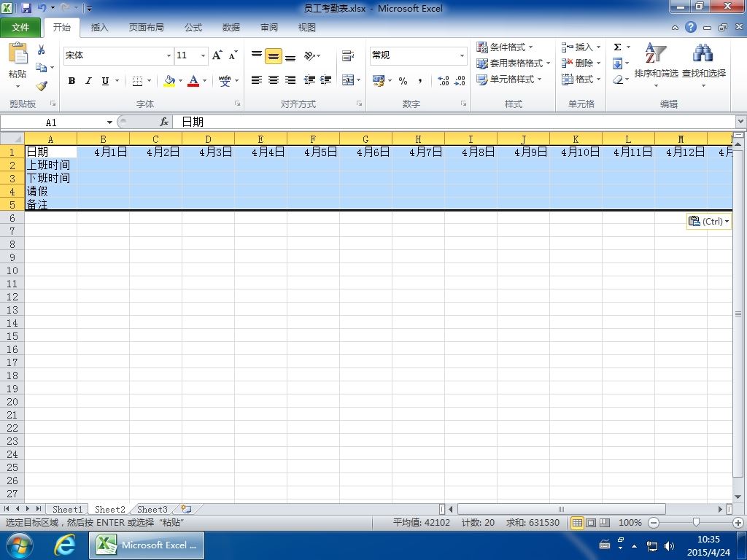The height and width of the screenshot is (560, 747).
Task: Open the 常规 number format dropdown
Action: click(462, 55)
